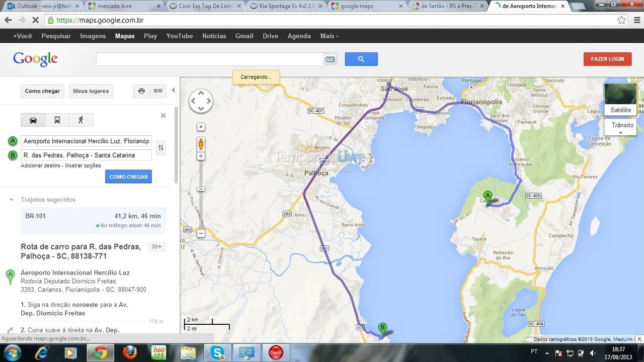Select driving directions car icon
Image resolution: width=644 pixels, height=362 pixels.
(x=33, y=120)
